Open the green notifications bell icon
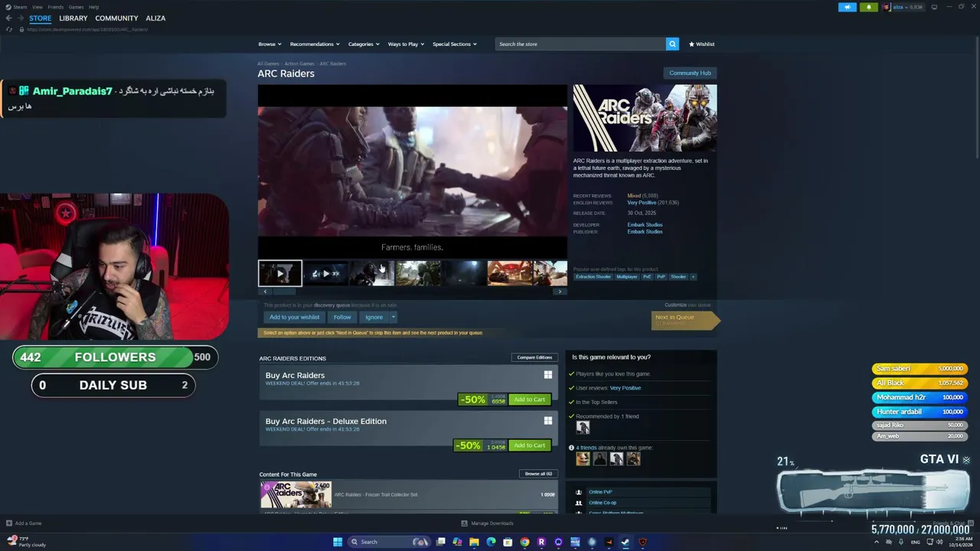The image size is (980, 551). [868, 7]
